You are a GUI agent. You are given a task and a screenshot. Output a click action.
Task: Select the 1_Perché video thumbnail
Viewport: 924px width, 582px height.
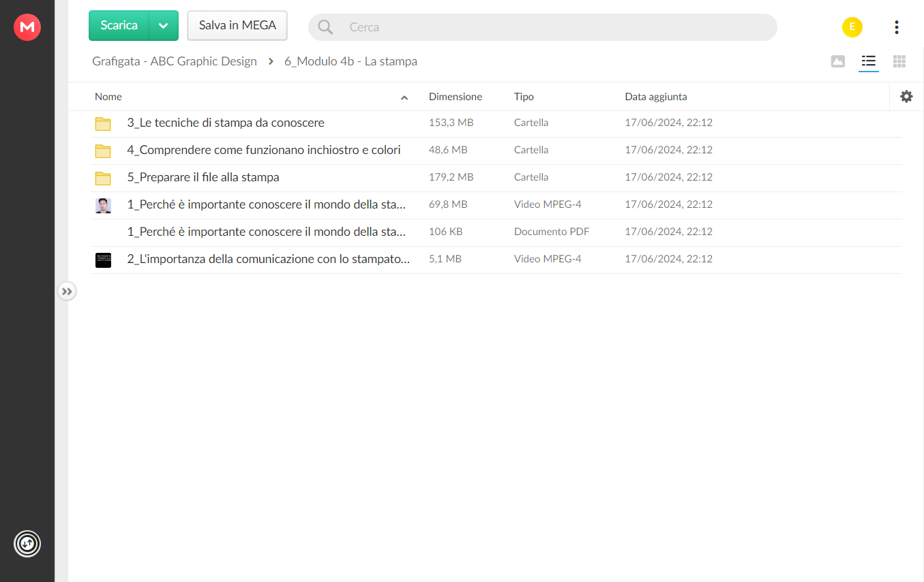click(103, 205)
